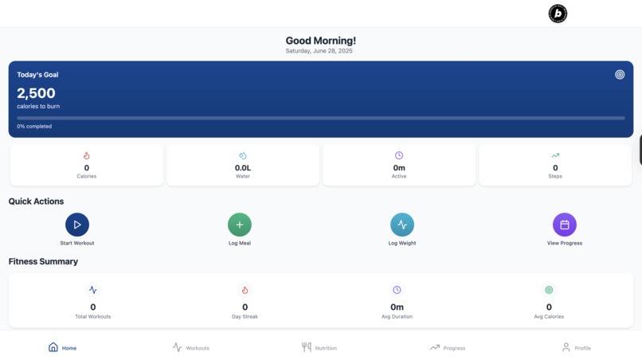This screenshot has width=642, height=364.
Task: Click the clock icon on the Active card
Action: (399, 155)
